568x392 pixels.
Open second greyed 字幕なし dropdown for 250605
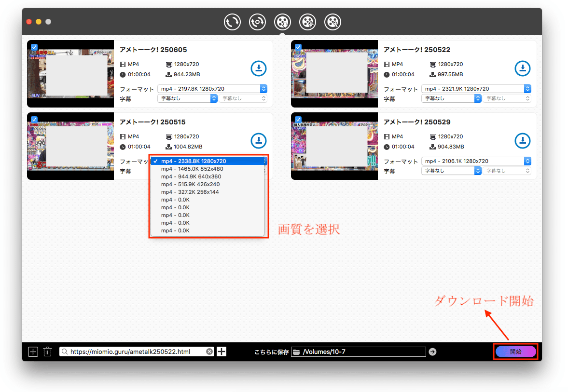point(243,98)
